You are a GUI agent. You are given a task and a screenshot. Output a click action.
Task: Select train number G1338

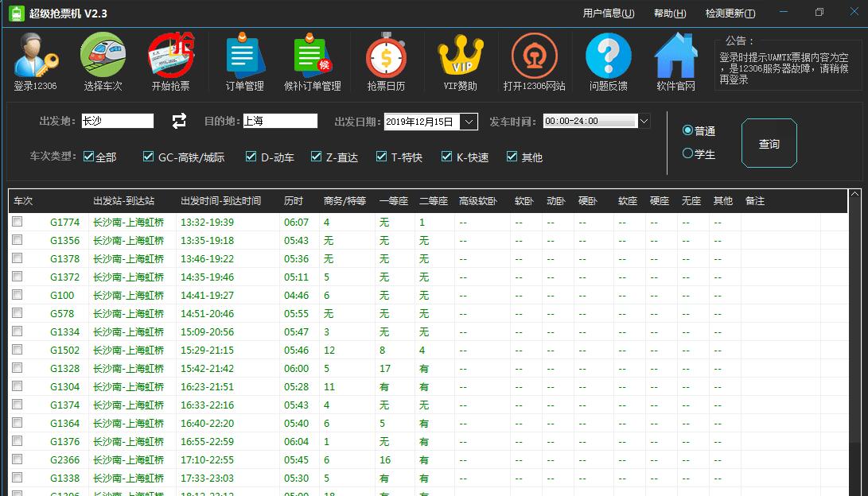(x=64, y=478)
